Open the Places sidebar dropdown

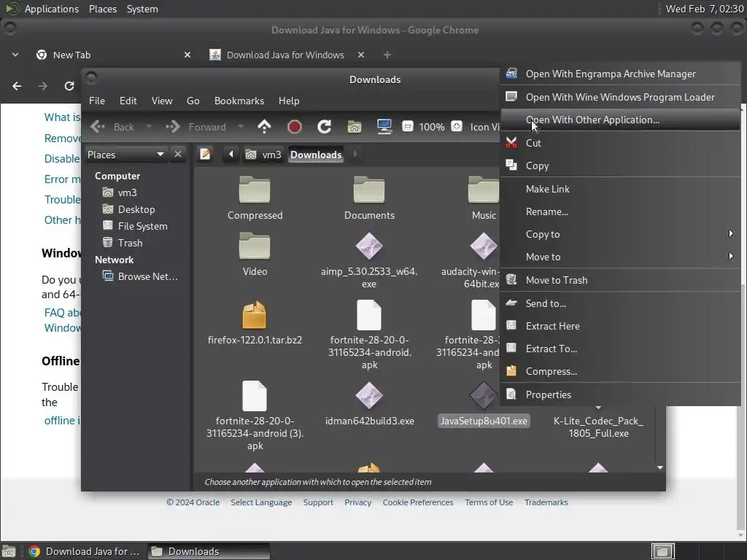125,155
